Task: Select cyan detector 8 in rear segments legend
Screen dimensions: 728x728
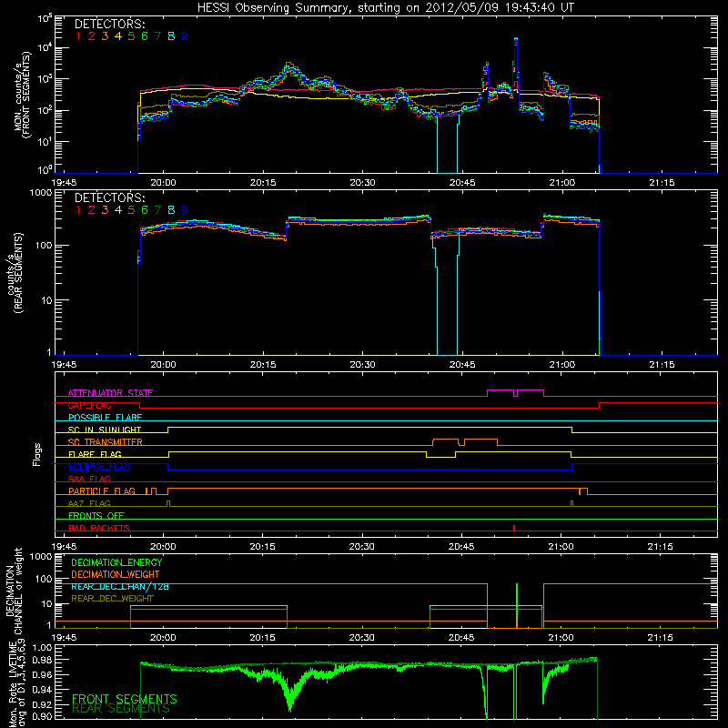Action: pyautogui.click(x=171, y=210)
